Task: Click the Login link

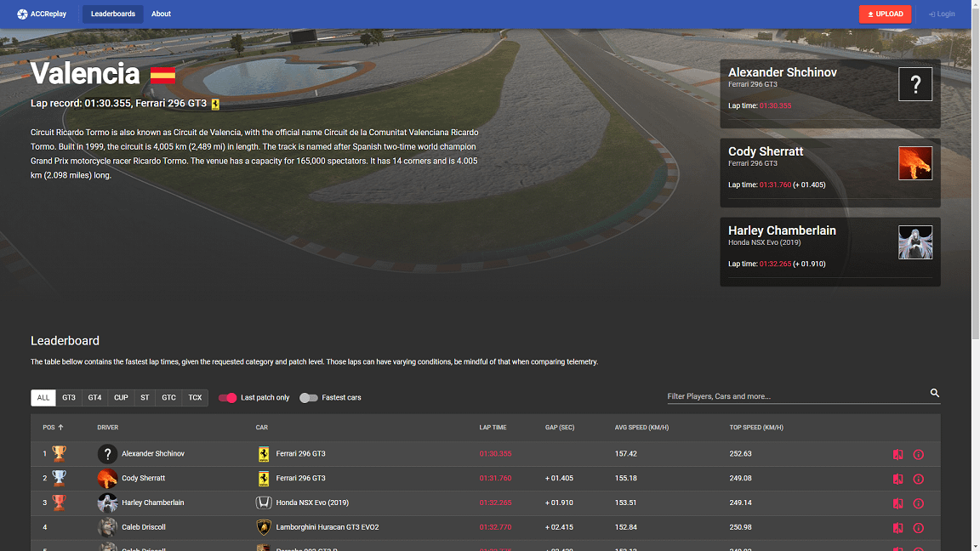Action: pyautogui.click(x=942, y=14)
